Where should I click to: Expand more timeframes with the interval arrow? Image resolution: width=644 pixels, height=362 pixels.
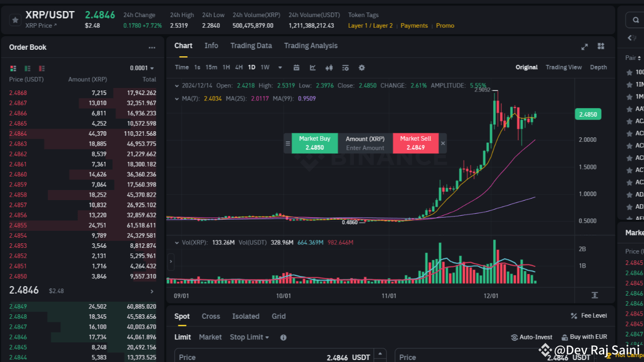[280, 67]
